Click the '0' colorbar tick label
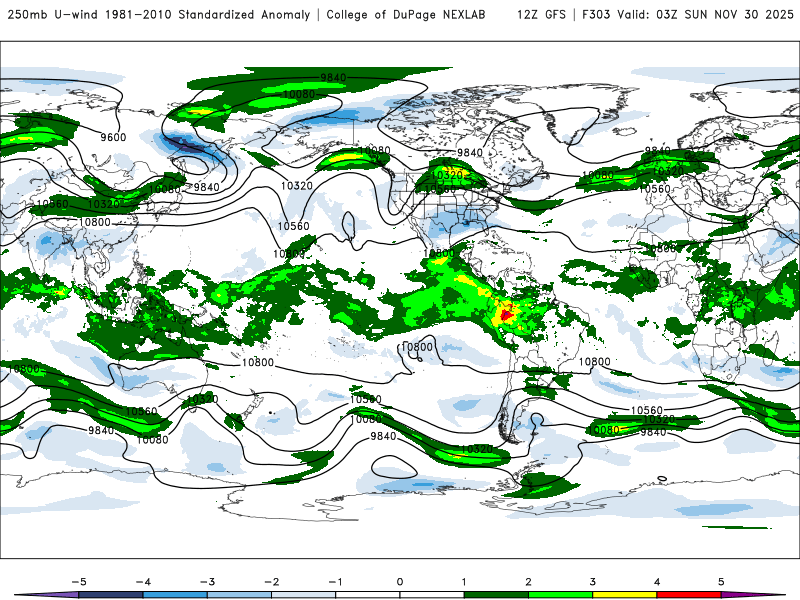The height and width of the screenshot is (600, 800). [x=400, y=582]
